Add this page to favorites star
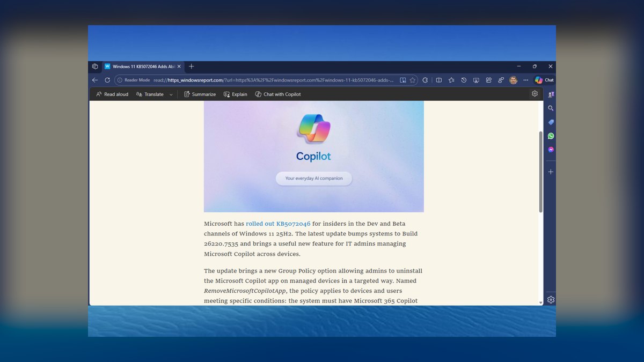644x362 pixels. coord(413,80)
